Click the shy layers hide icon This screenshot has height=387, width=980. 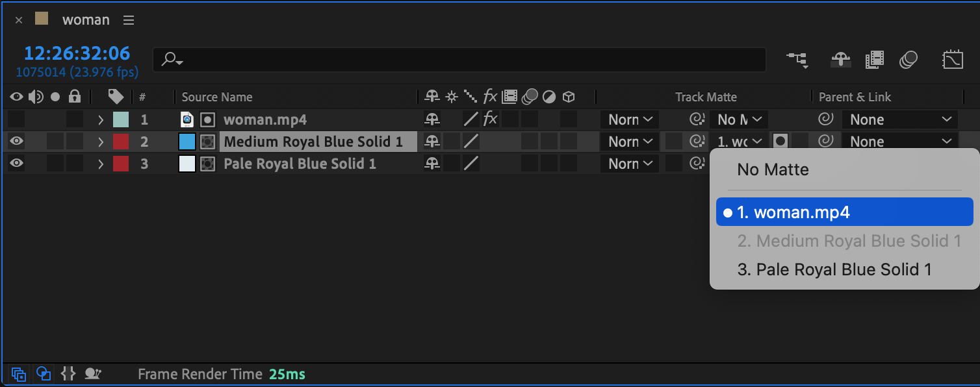click(841, 60)
